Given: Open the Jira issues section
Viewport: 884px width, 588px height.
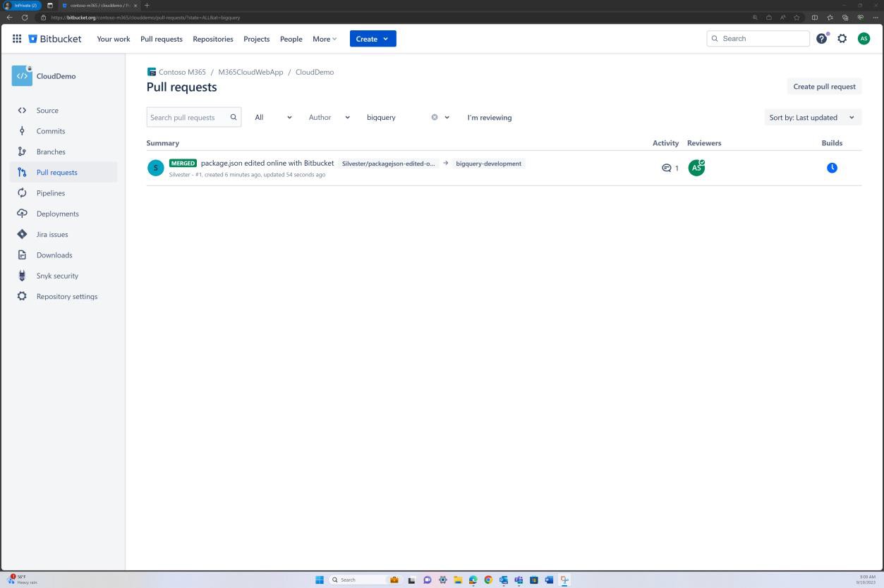Looking at the screenshot, I should pyautogui.click(x=52, y=234).
